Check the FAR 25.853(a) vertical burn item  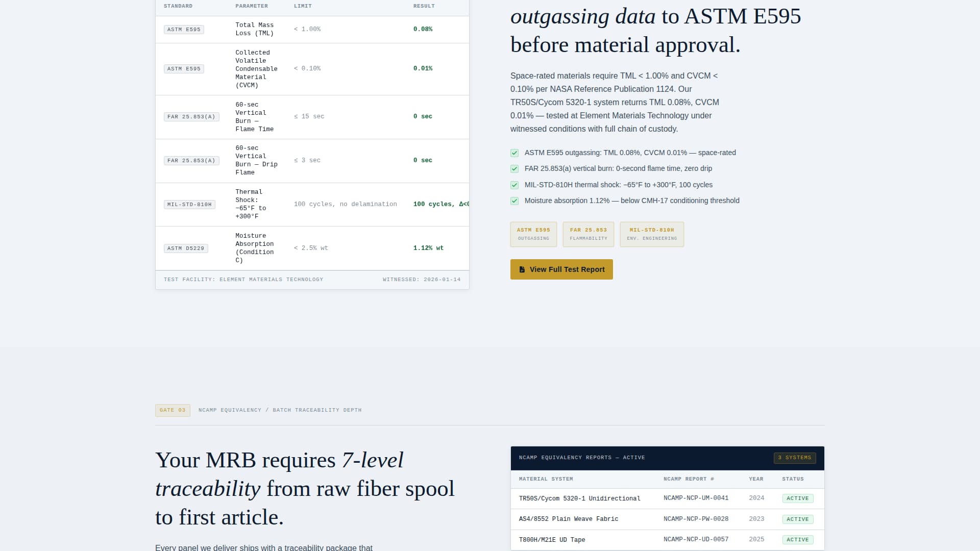pyautogui.click(x=514, y=169)
